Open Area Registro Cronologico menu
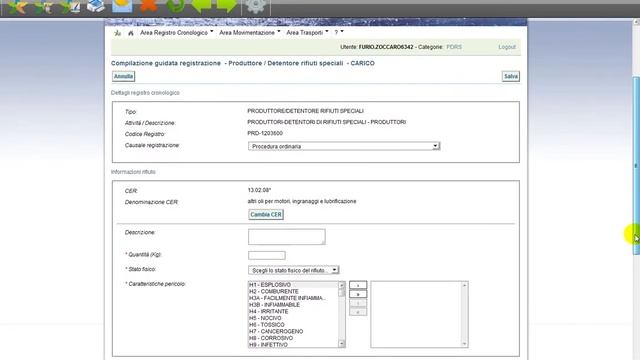This screenshot has width=640, height=360. tap(176, 32)
